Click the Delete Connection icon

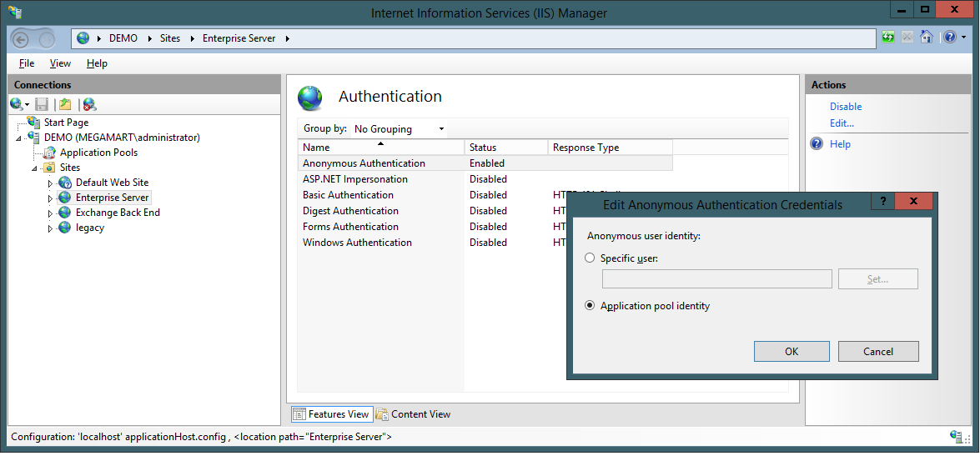(x=89, y=104)
